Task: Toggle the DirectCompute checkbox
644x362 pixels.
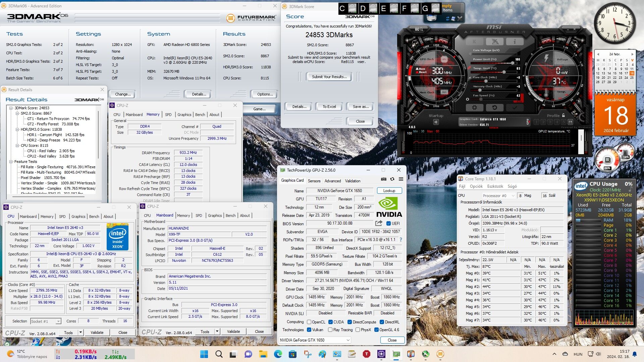Action: [350, 322]
